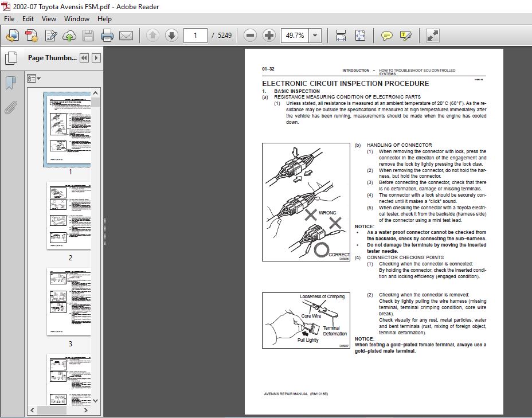Print the document using printer icon

107,36
